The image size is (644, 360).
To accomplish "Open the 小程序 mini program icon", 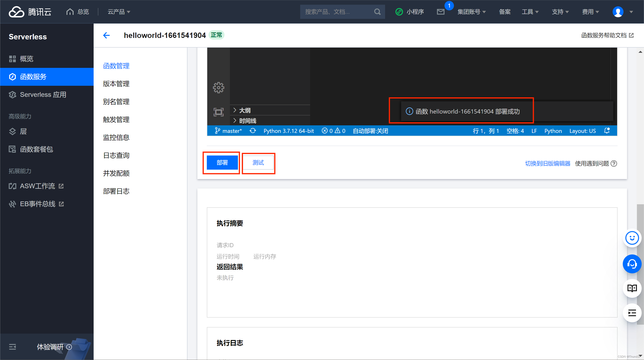I will tap(399, 12).
